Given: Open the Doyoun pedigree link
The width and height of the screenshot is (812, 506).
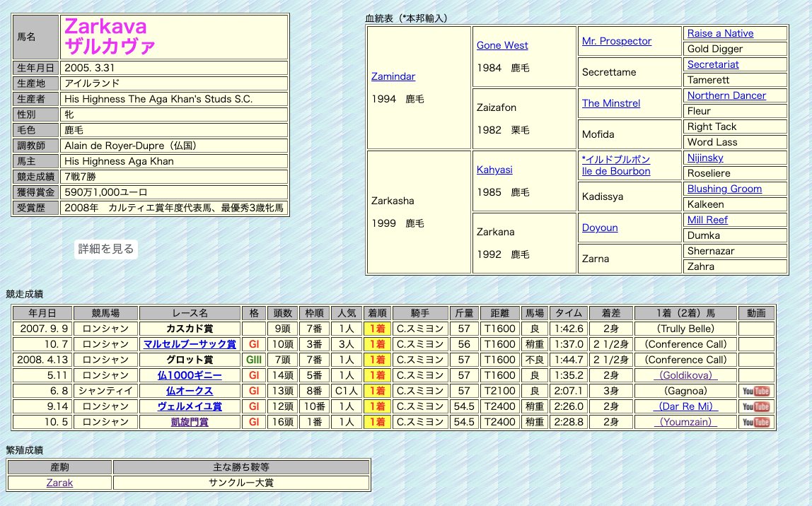Looking at the screenshot, I should (x=600, y=227).
